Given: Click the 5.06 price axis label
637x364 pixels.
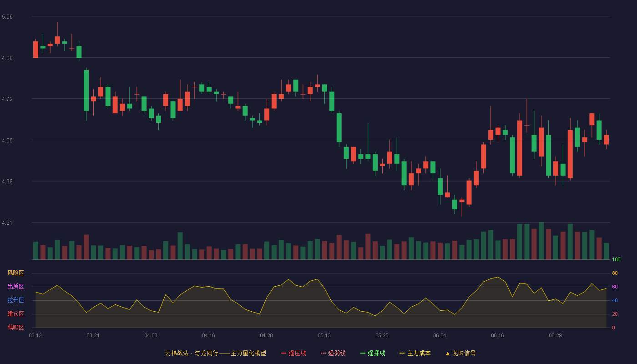Looking at the screenshot, I should click(x=7, y=17).
